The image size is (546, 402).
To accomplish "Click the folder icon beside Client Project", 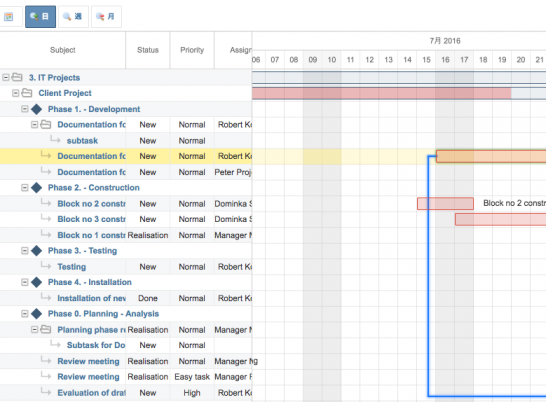I will pyautogui.click(x=26, y=93).
